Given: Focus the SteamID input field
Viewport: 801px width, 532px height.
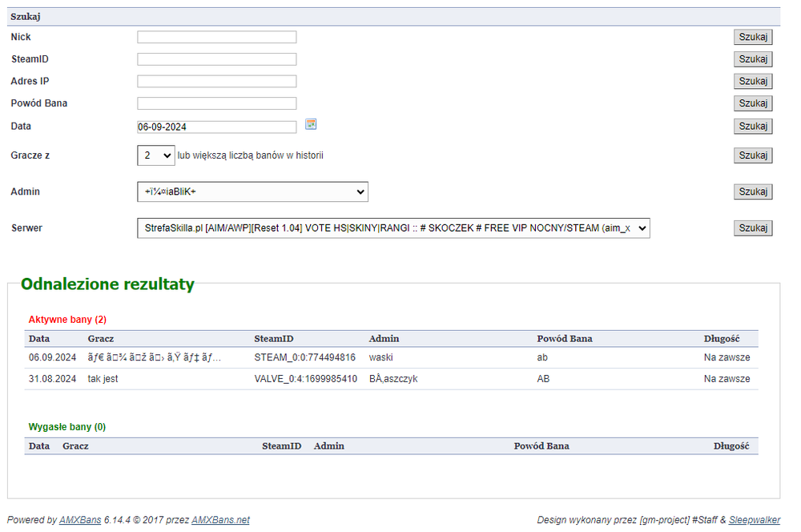Looking at the screenshot, I should pyautogui.click(x=216, y=59).
